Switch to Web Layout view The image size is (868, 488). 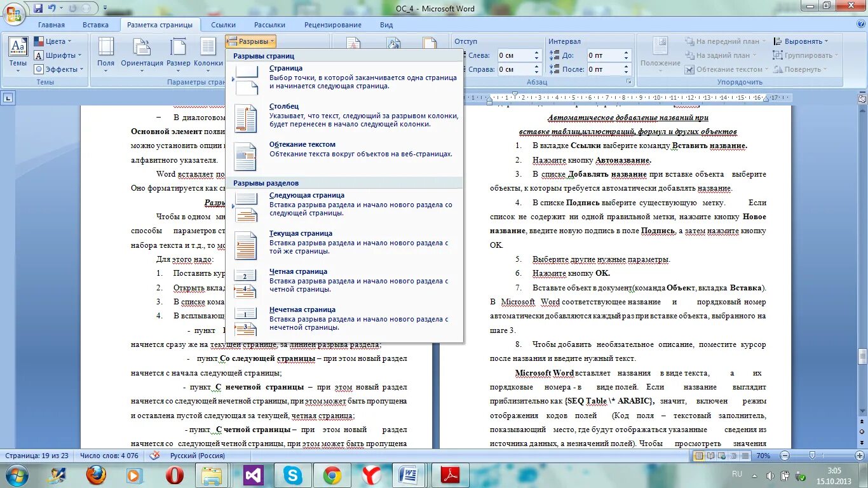[722, 456]
